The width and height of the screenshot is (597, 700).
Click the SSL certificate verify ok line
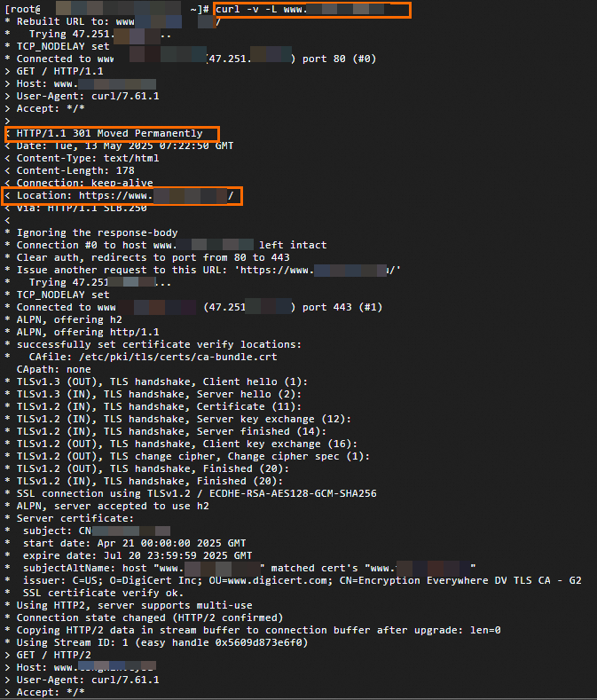point(91,593)
